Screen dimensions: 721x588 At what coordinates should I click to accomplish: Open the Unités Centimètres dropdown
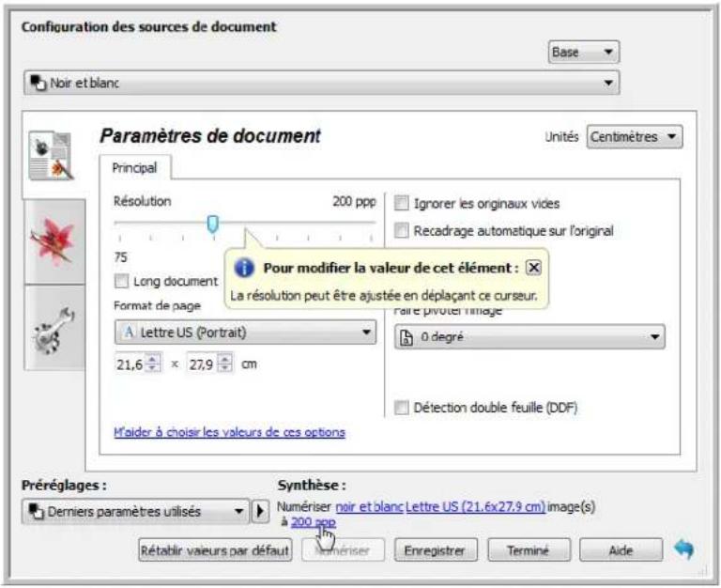tap(634, 136)
